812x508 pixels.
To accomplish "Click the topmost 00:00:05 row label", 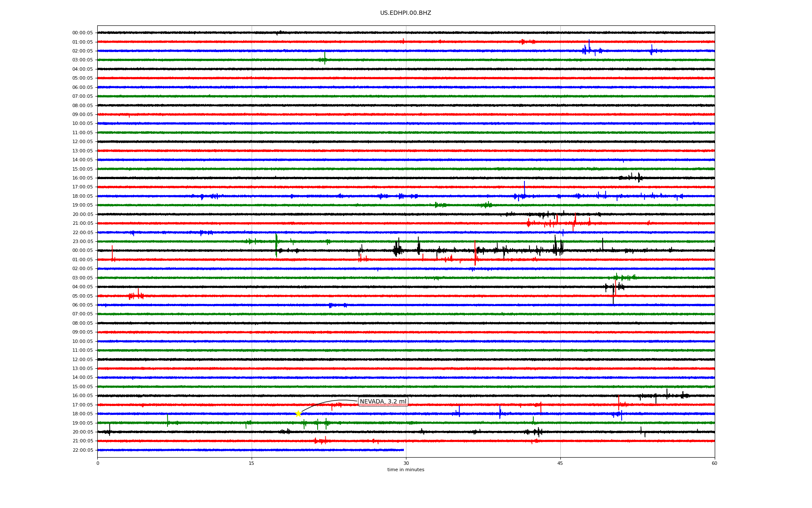I will (x=82, y=33).
